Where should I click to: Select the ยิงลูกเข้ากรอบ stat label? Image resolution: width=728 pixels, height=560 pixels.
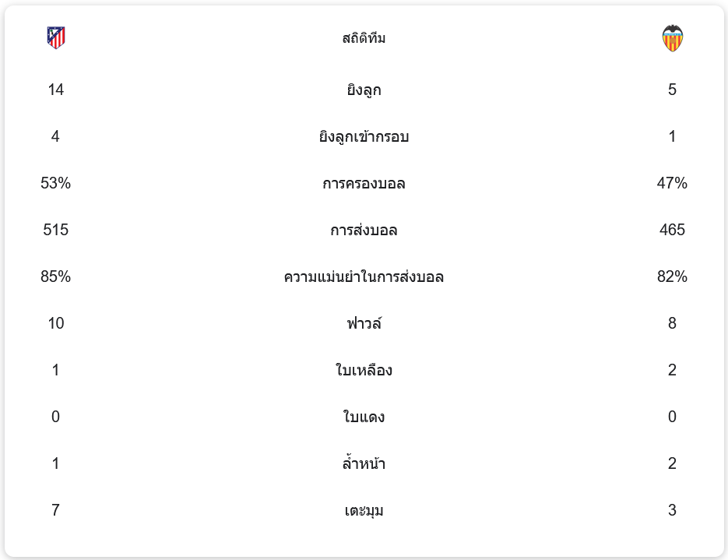(x=364, y=137)
